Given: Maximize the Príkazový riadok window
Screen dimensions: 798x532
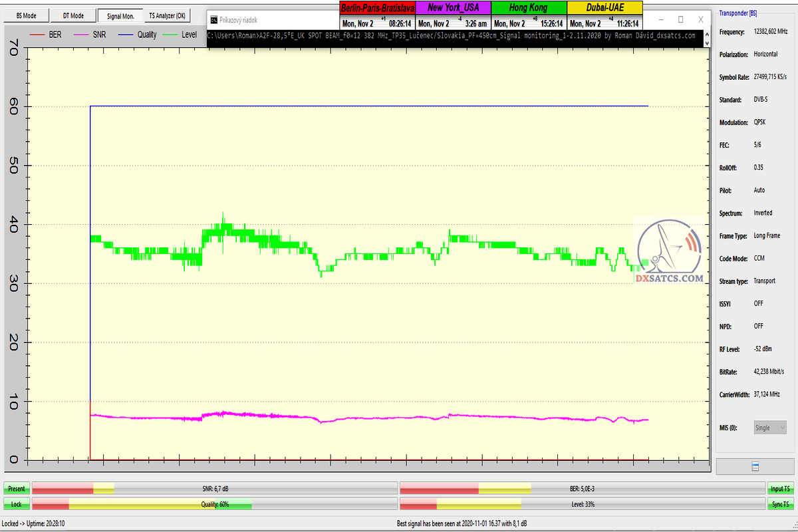Looking at the screenshot, I should (680, 20).
